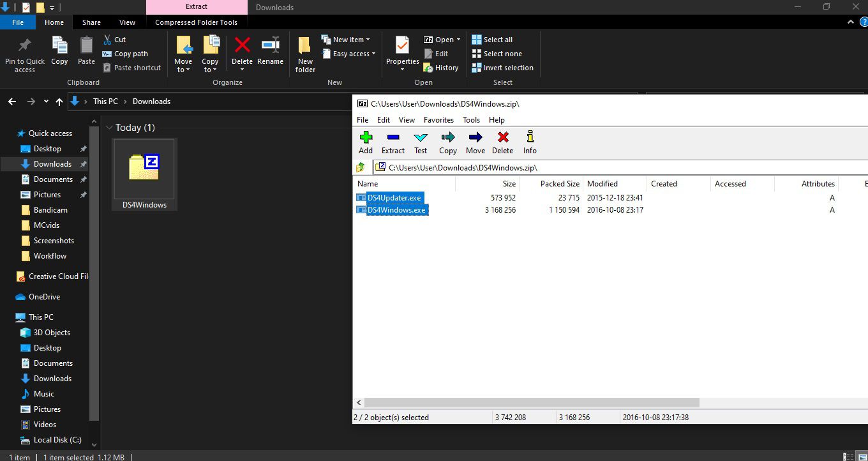
Task: Click the 7-Zip Move button
Action: 475,142
